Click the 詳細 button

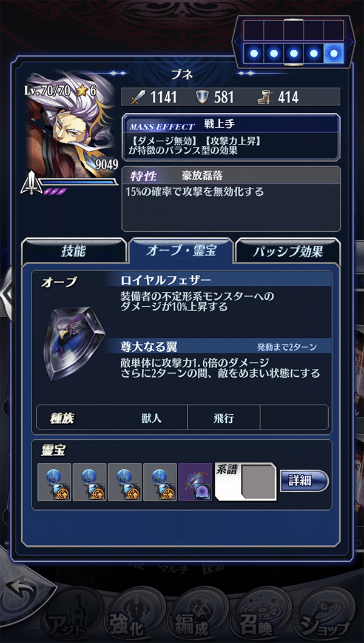[x=305, y=480]
